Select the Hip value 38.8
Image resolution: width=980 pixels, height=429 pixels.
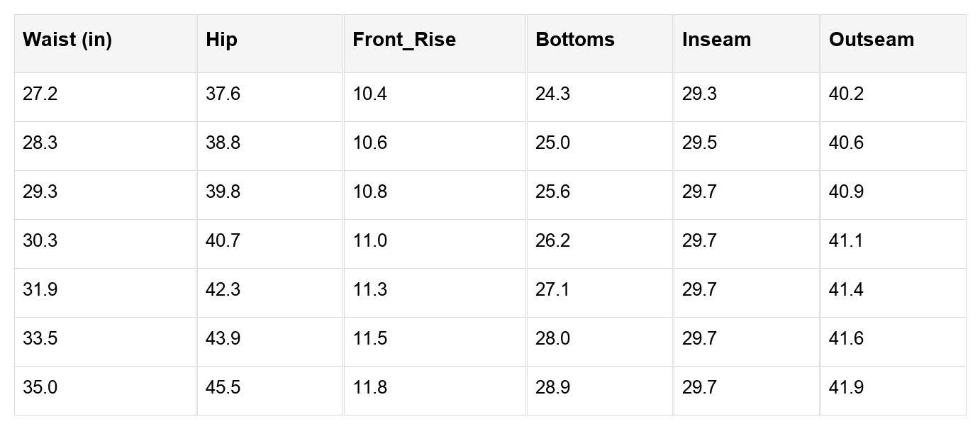pos(223,143)
